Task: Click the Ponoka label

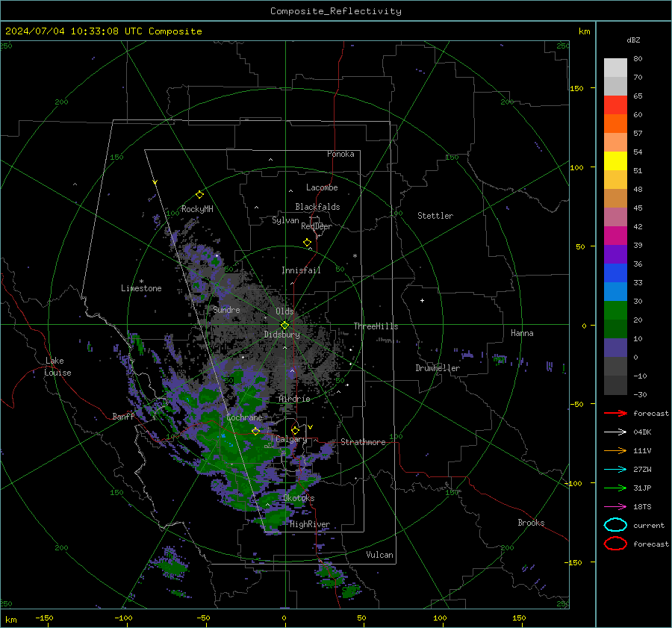Action: pyautogui.click(x=340, y=154)
